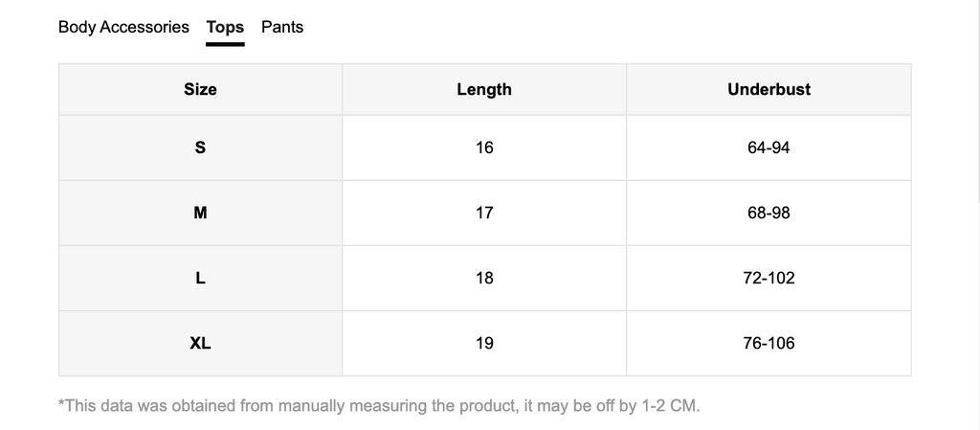Image resolution: width=980 pixels, height=430 pixels.
Task: Click the Underbust column header
Action: [x=768, y=89]
